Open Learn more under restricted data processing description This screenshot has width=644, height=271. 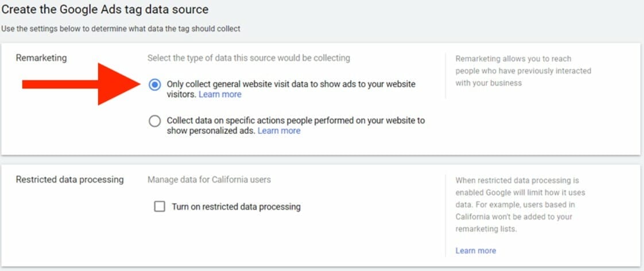476,250
